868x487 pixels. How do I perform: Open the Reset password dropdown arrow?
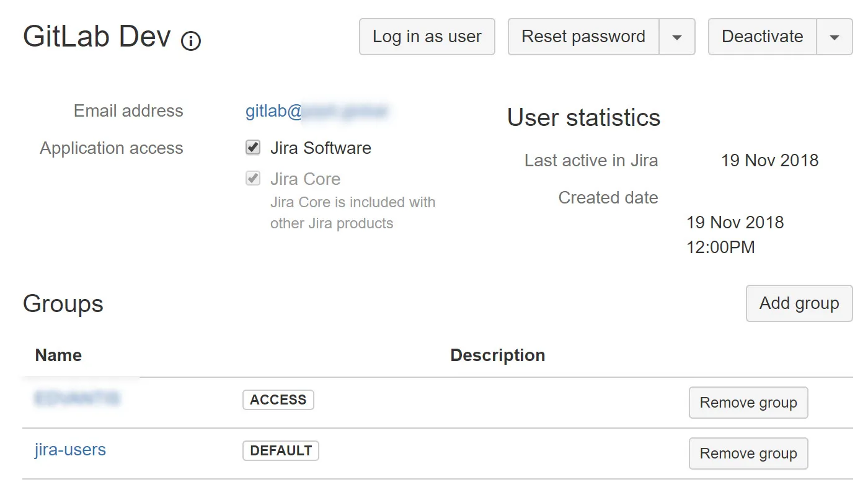[677, 37]
